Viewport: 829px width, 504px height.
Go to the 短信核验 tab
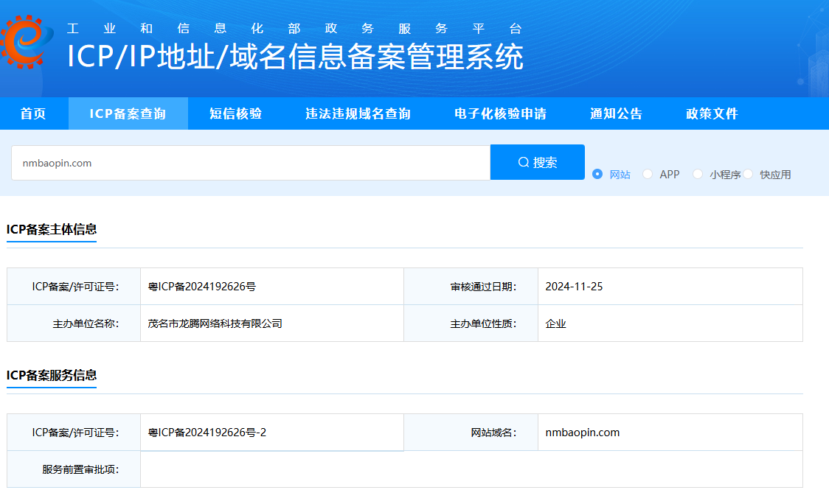[x=236, y=113]
